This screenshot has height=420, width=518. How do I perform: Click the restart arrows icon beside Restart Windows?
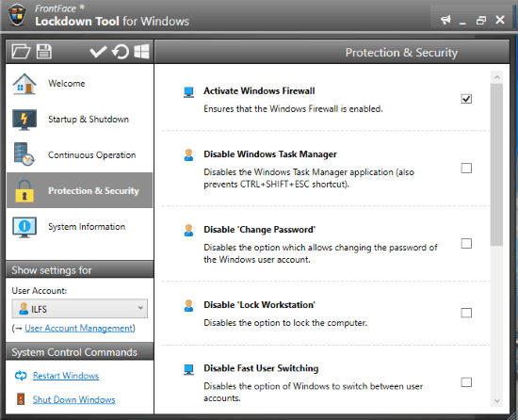pos(21,376)
